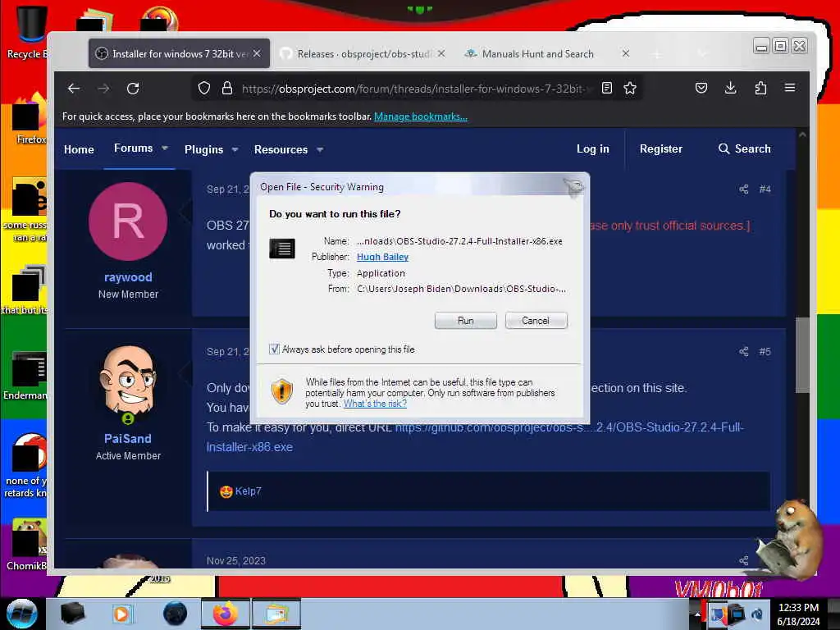Screen dimensions: 840x630
Task: View site security padlock info
Action: click(227, 88)
